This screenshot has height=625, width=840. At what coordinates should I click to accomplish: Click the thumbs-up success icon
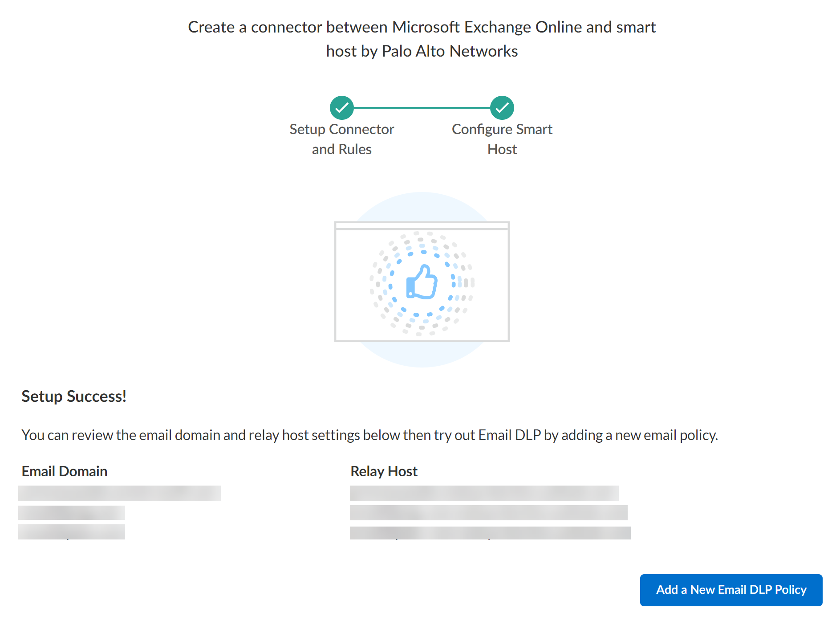(x=422, y=282)
